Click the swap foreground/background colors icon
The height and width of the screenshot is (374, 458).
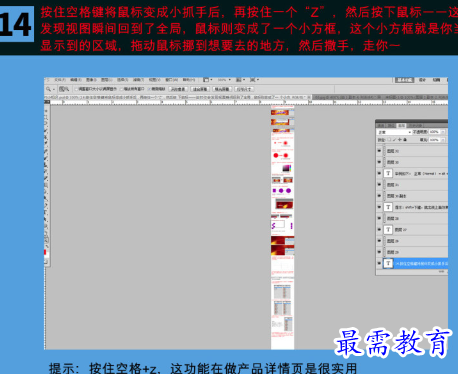coord(47,246)
